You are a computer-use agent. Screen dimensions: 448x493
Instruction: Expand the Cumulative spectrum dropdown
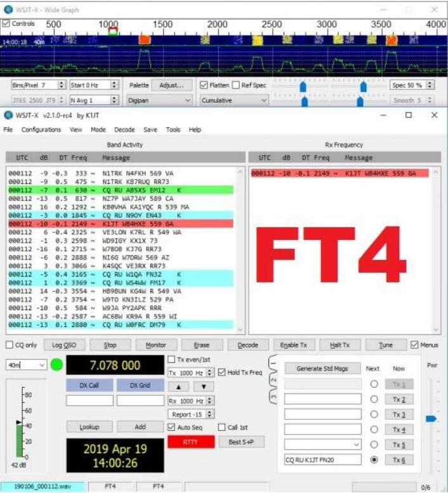click(234, 100)
